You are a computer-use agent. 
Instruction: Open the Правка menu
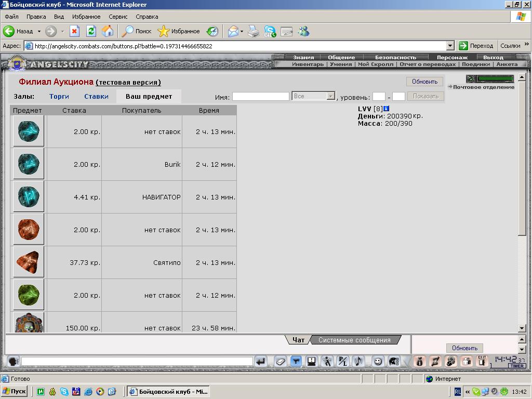click(36, 17)
